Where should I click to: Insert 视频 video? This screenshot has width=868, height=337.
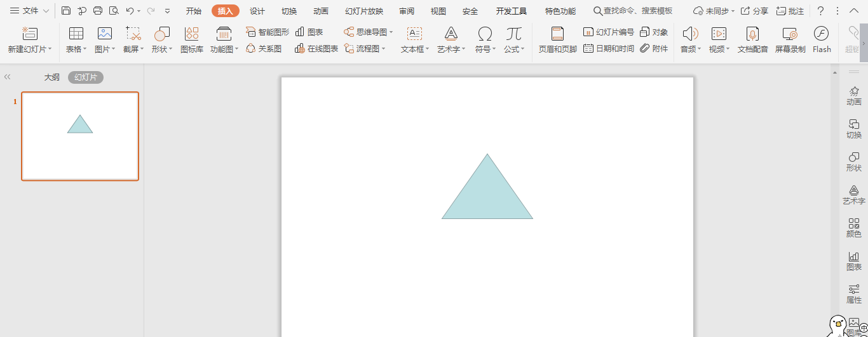[719, 39]
